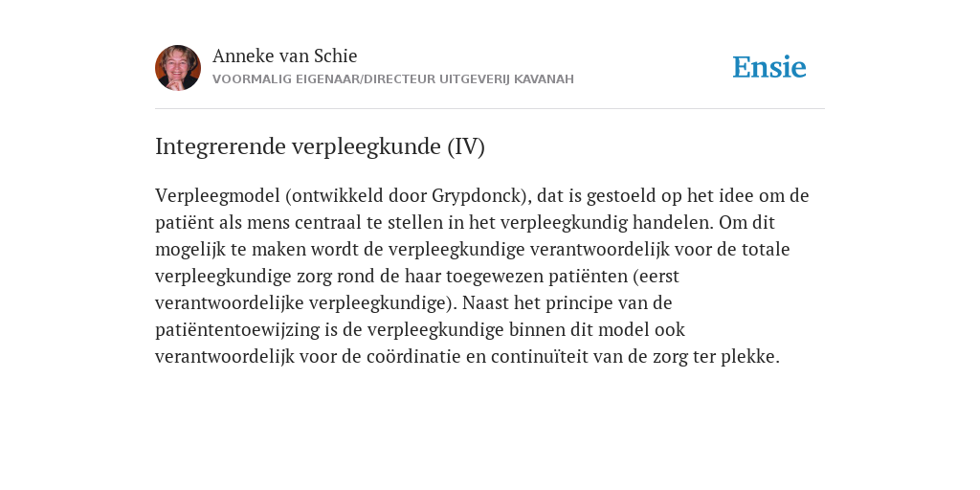Select the author name Anneke van Schie

284,56
